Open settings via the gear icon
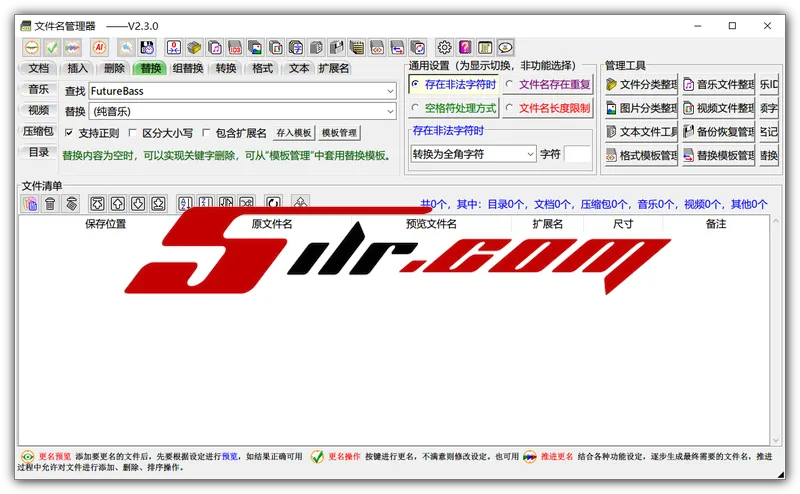This screenshot has height=494, width=800. pos(444,48)
